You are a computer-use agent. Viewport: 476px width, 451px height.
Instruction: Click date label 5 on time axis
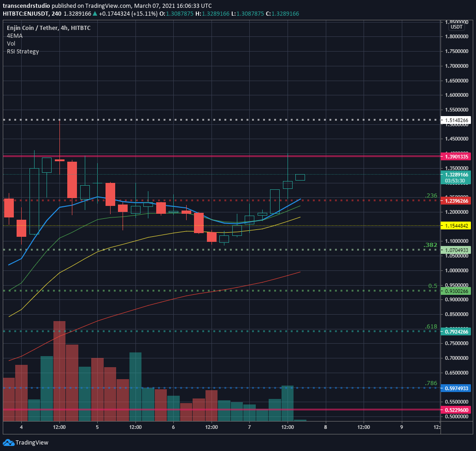pyautogui.click(x=97, y=427)
